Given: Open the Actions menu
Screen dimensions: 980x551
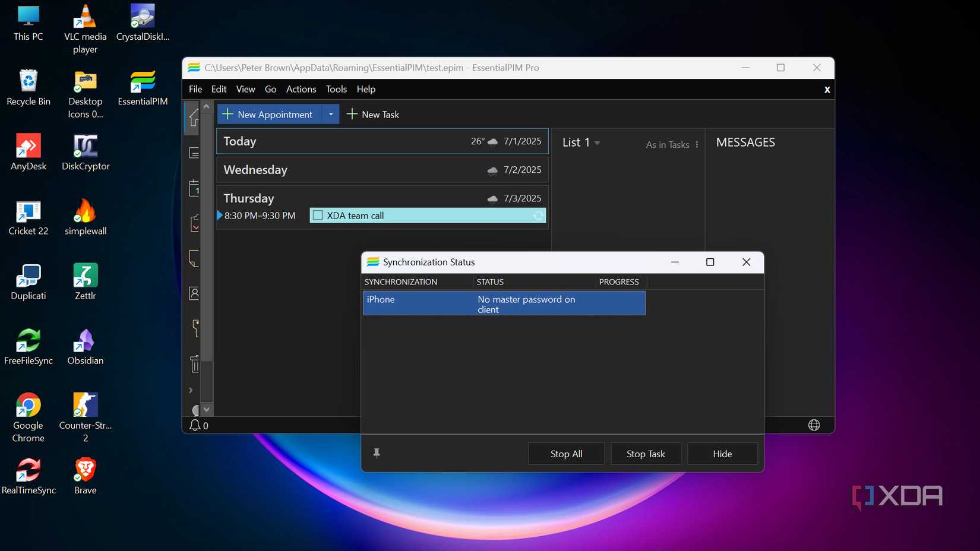Looking at the screenshot, I should tap(301, 89).
